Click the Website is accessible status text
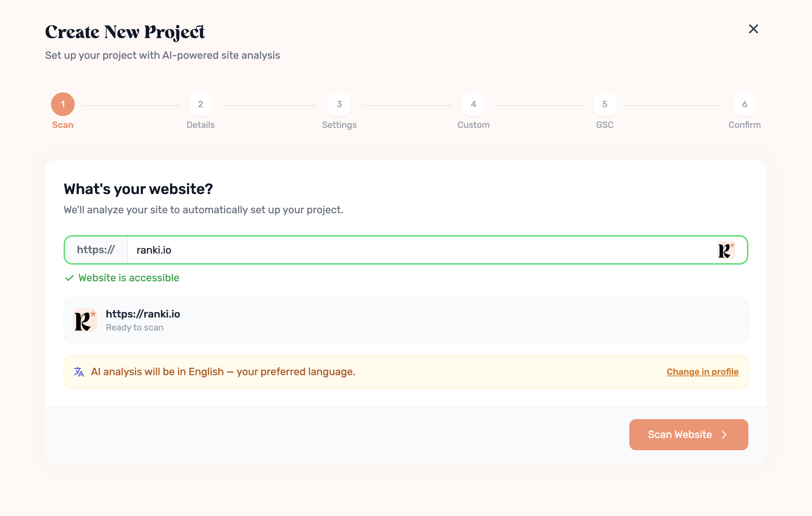Screen dimensions: 812x516 click(129, 278)
